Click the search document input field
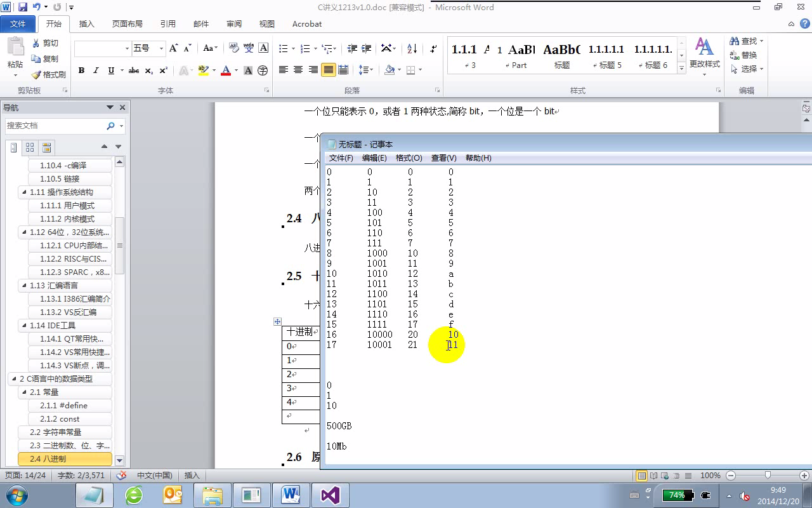 click(55, 126)
